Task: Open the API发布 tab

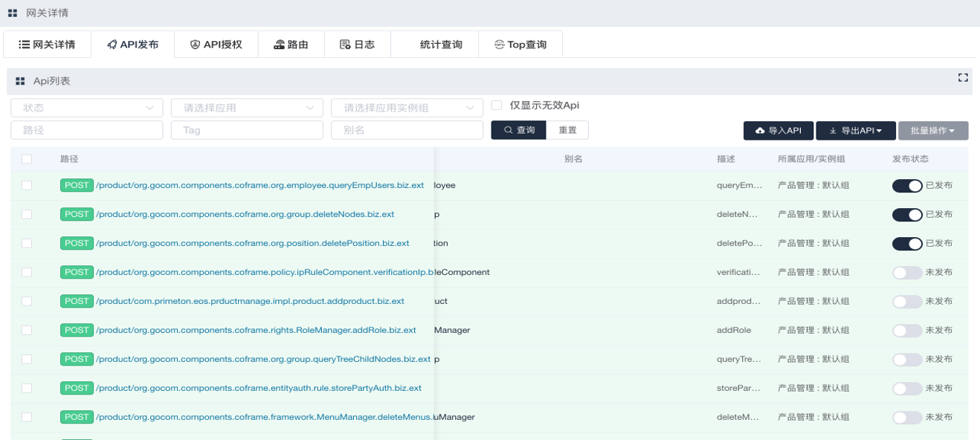Action: (x=132, y=45)
